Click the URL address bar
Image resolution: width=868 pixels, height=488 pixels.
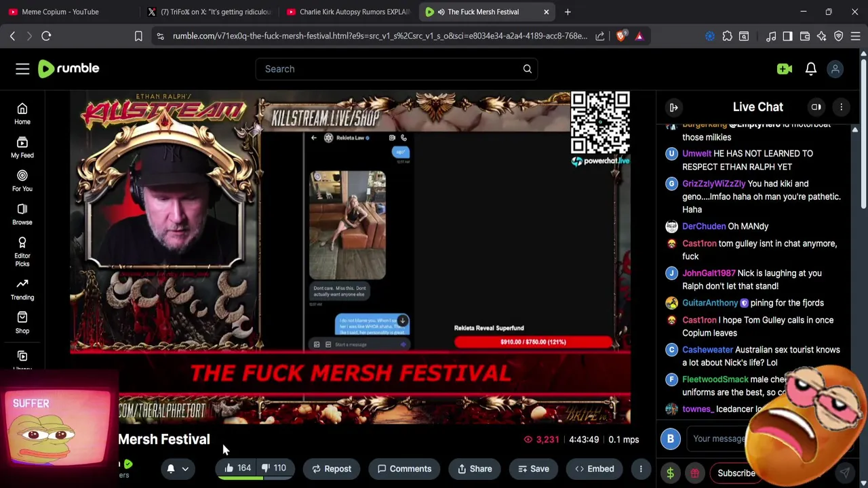coord(380,36)
